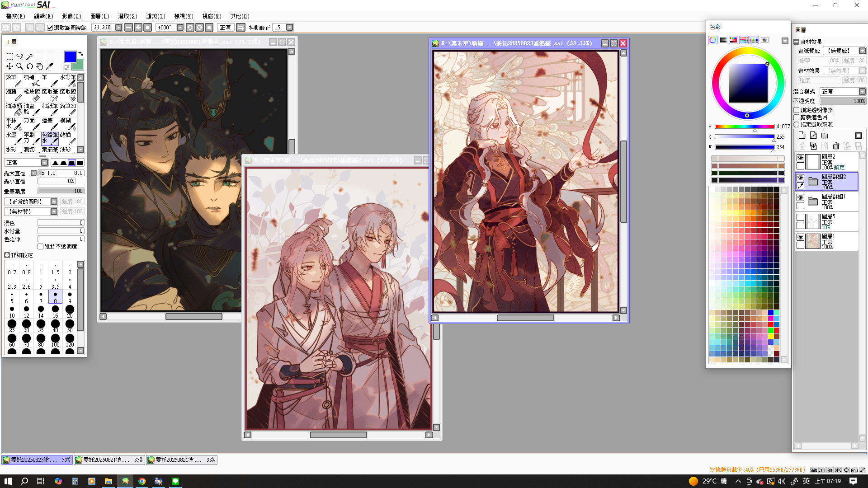The height and width of the screenshot is (488, 868).
Task: Open the 無材質 brush texture dropdown
Action: [54, 211]
